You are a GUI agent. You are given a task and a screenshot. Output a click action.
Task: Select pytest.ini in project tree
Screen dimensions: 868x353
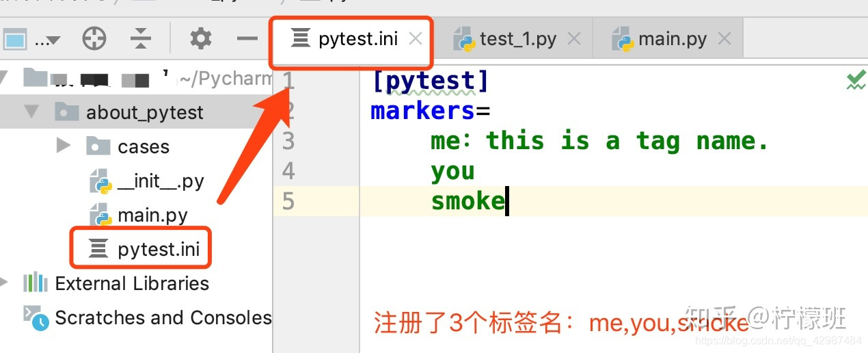pyautogui.click(x=159, y=249)
